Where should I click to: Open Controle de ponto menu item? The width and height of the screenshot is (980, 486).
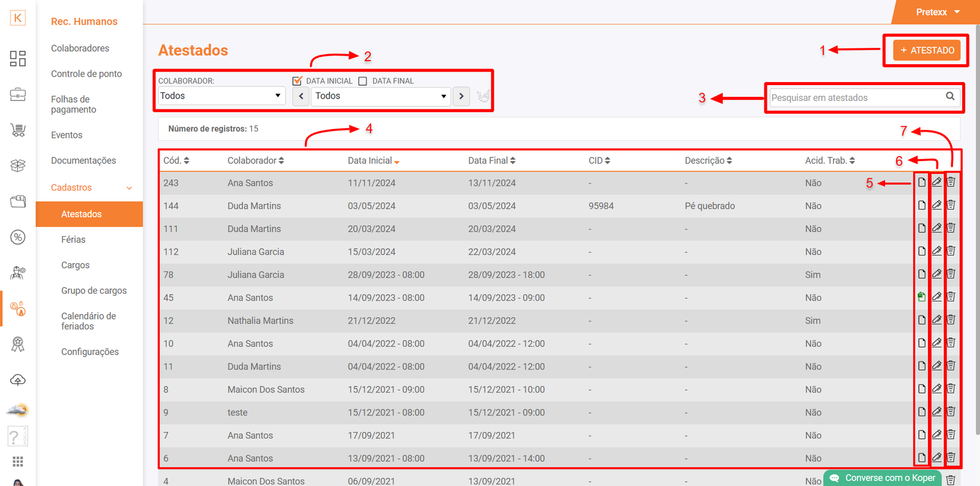(x=86, y=74)
